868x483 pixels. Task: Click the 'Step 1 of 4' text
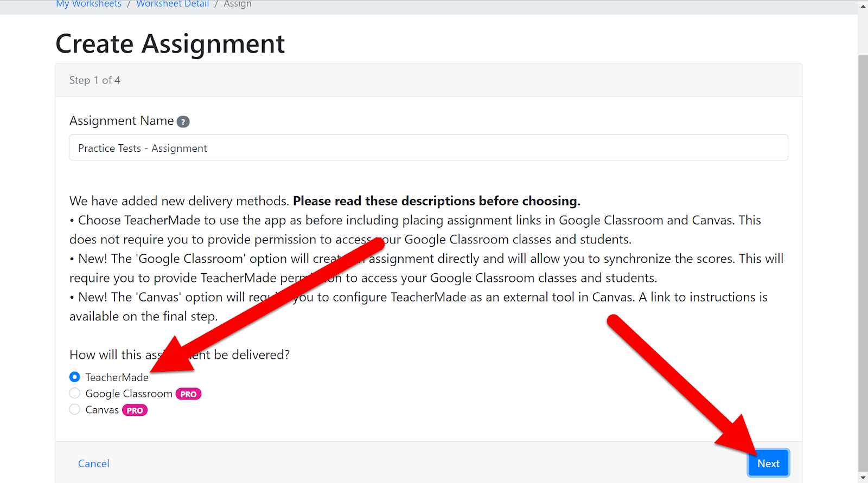click(x=95, y=80)
